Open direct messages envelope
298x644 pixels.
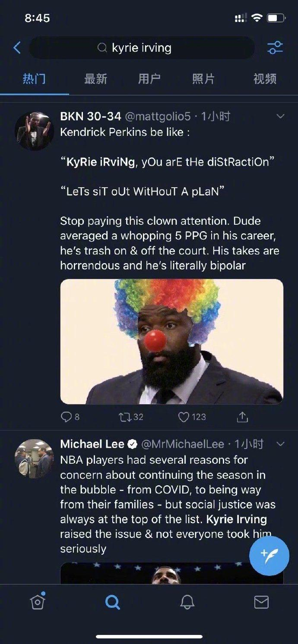(x=261, y=602)
